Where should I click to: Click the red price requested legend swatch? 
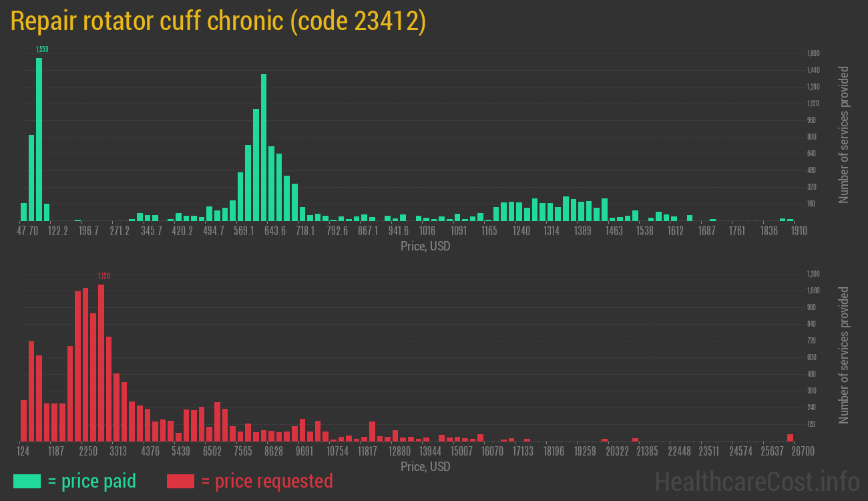180,481
